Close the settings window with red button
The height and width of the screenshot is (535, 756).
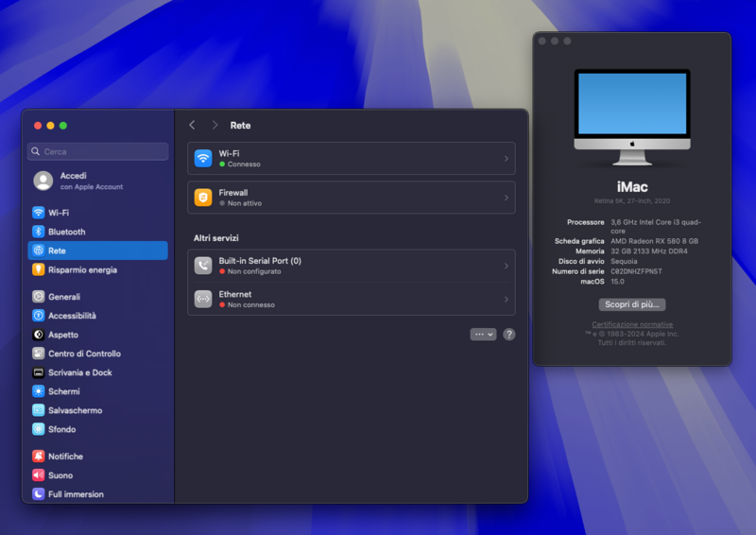coord(38,126)
